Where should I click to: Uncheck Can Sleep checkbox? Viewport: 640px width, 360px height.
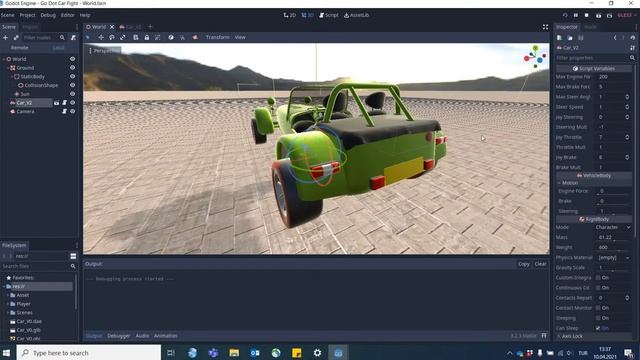[598, 328]
